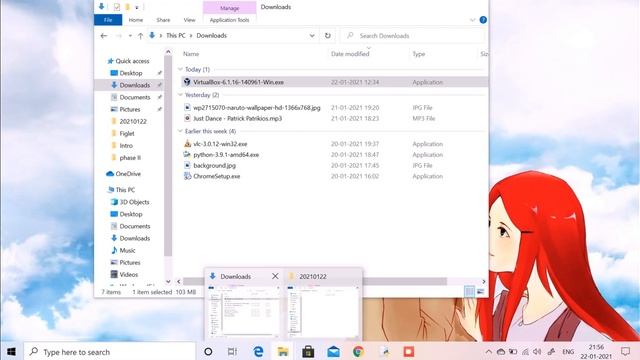Refresh the Downloads folder
640x360 pixels.
(327, 36)
